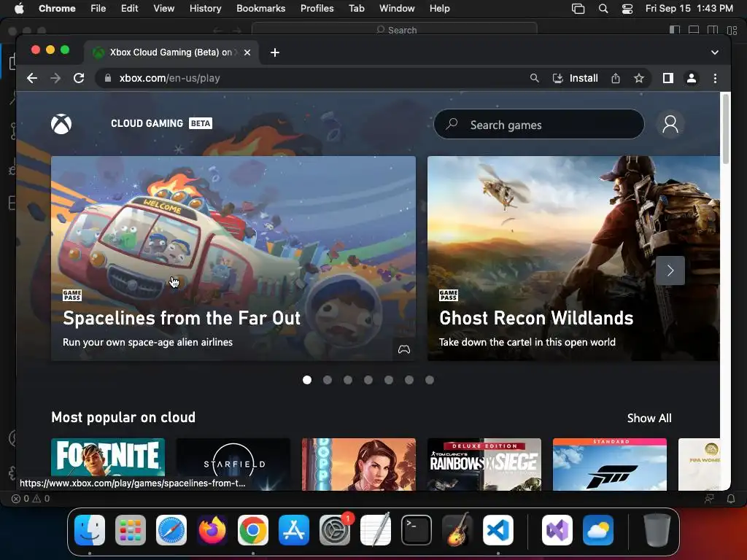Open App Store from the dock

pos(294,530)
